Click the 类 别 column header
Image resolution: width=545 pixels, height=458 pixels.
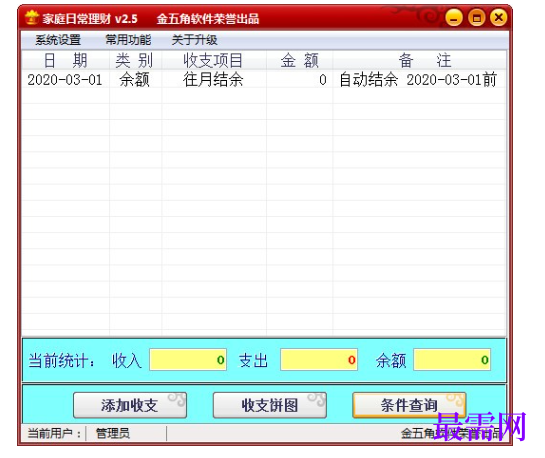136,60
